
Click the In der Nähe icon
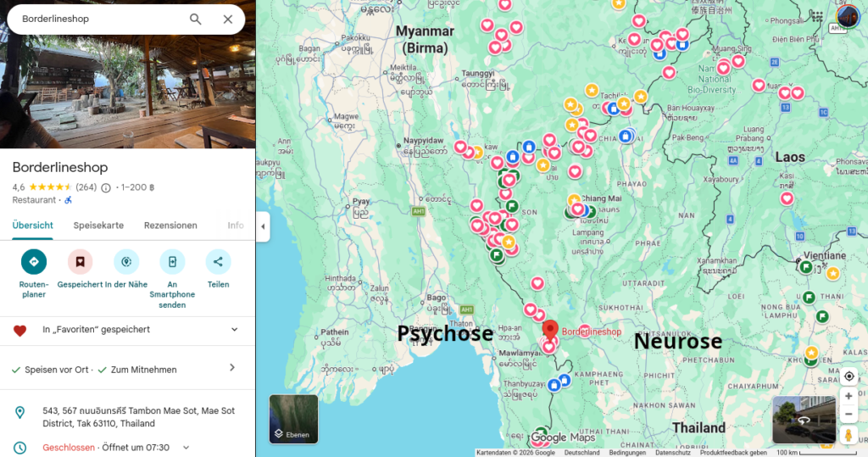click(x=126, y=262)
